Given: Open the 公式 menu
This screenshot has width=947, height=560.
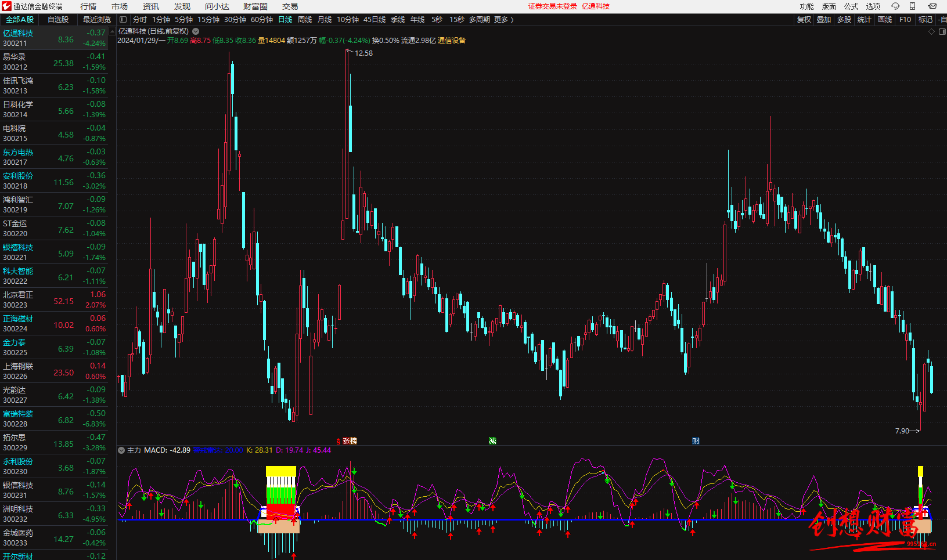Looking at the screenshot, I should point(851,6).
